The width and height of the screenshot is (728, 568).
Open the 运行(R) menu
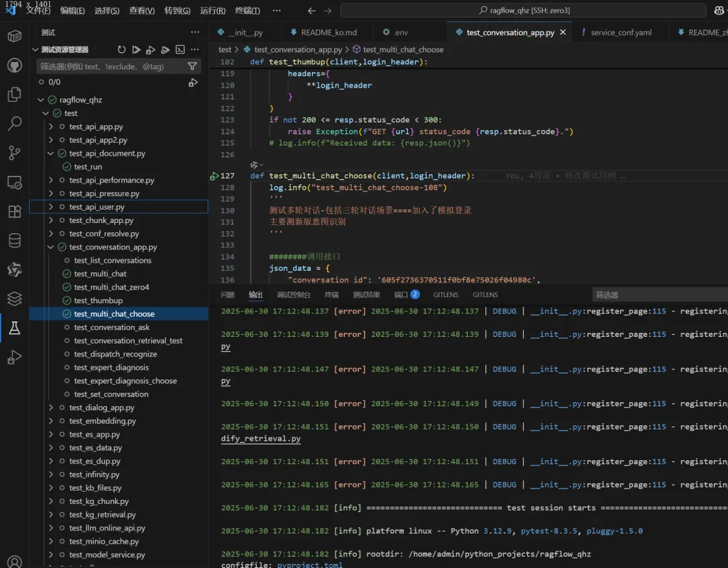click(x=212, y=10)
